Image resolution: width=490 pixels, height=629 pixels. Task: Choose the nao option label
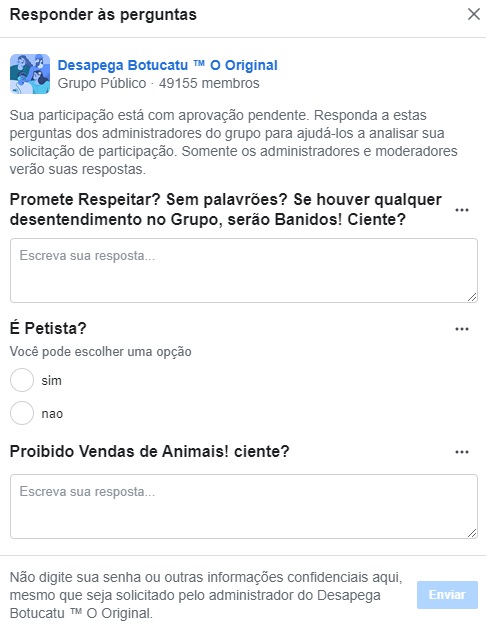pyautogui.click(x=52, y=414)
